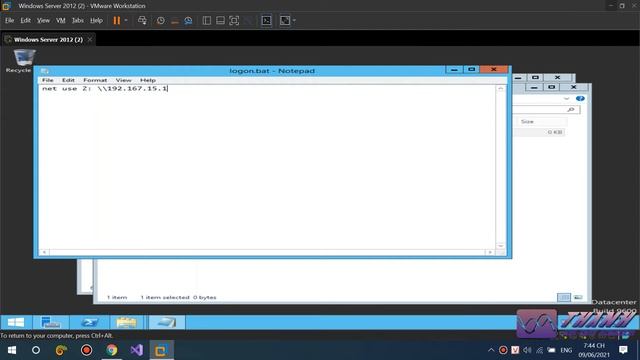Launch PowerShell from the guest taskbar

(x=89, y=322)
